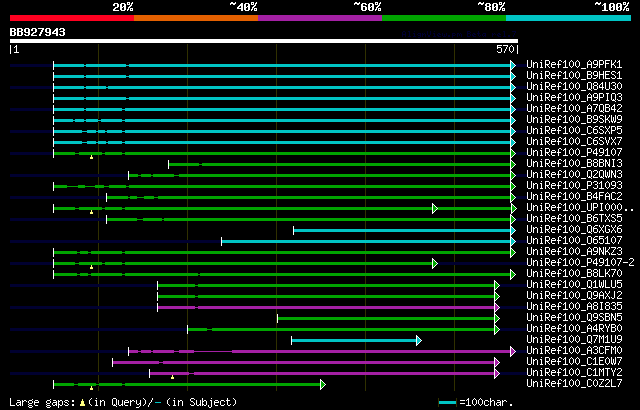Image resolution: width=640 pixels, height=410 pixels.
Task: Select UniRef100_P49107-2 label text
Action: (580, 263)
